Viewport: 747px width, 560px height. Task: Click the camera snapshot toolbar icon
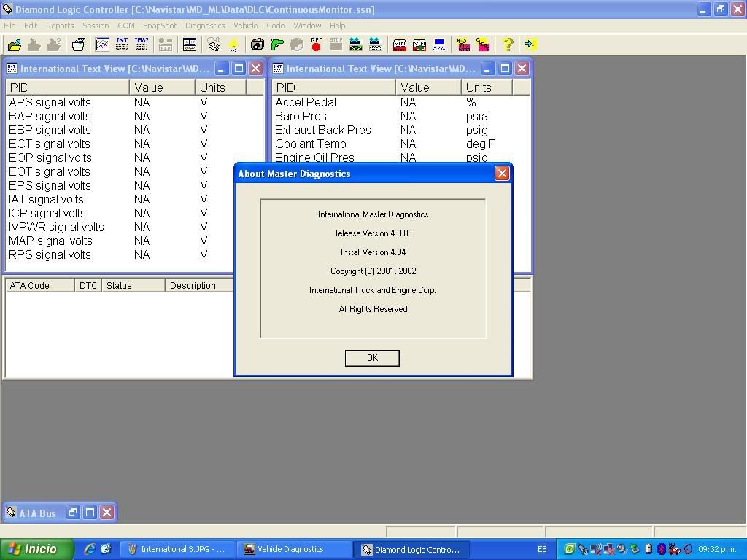tap(258, 44)
